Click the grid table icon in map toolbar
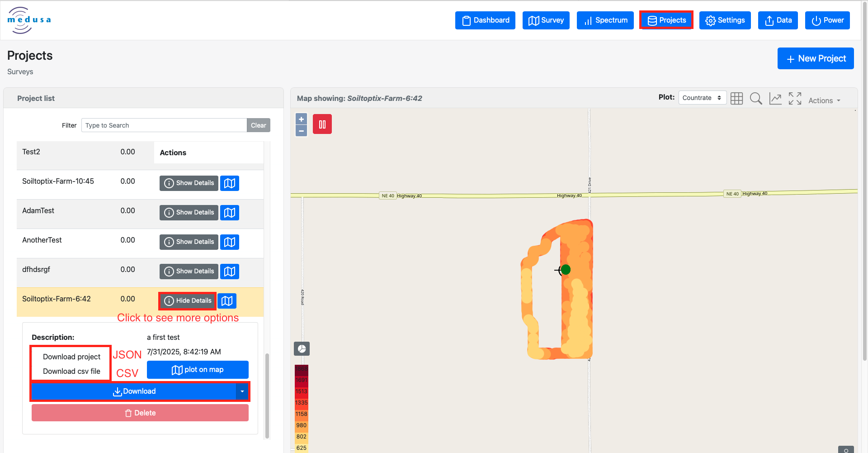Viewport: 868px width, 453px height. click(x=736, y=99)
